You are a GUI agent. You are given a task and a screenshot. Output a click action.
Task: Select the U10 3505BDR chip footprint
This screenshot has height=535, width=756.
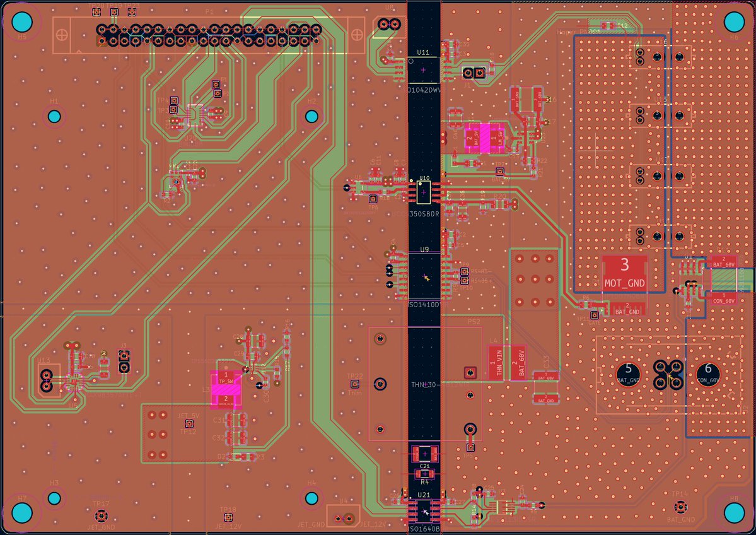(424, 191)
